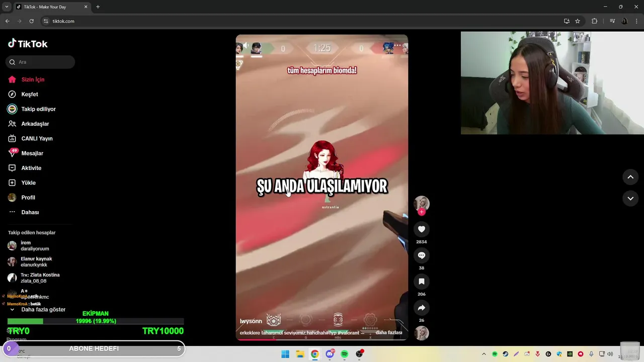Open OBS Studio from taskbar
This screenshot has height=362, width=644.
click(359, 354)
